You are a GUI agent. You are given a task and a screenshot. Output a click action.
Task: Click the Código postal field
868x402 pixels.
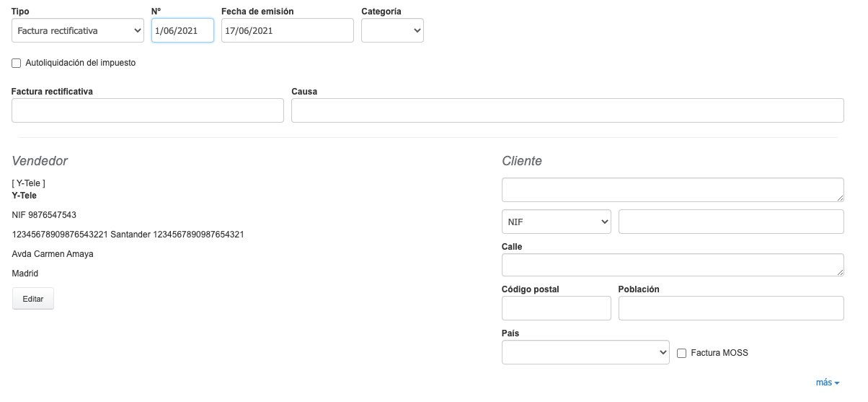(x=556, y=308)
